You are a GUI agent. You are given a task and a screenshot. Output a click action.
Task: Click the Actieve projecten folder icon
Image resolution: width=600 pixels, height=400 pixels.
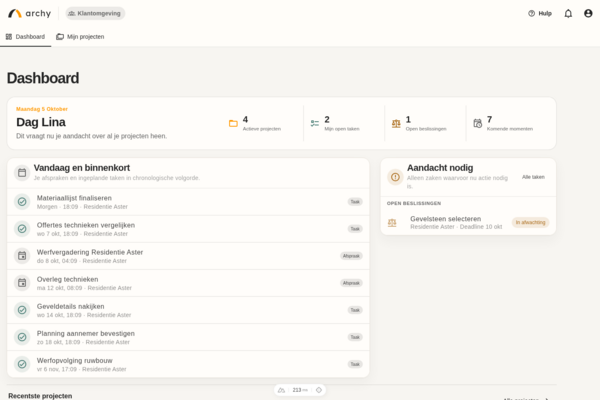tap(233, 123)
